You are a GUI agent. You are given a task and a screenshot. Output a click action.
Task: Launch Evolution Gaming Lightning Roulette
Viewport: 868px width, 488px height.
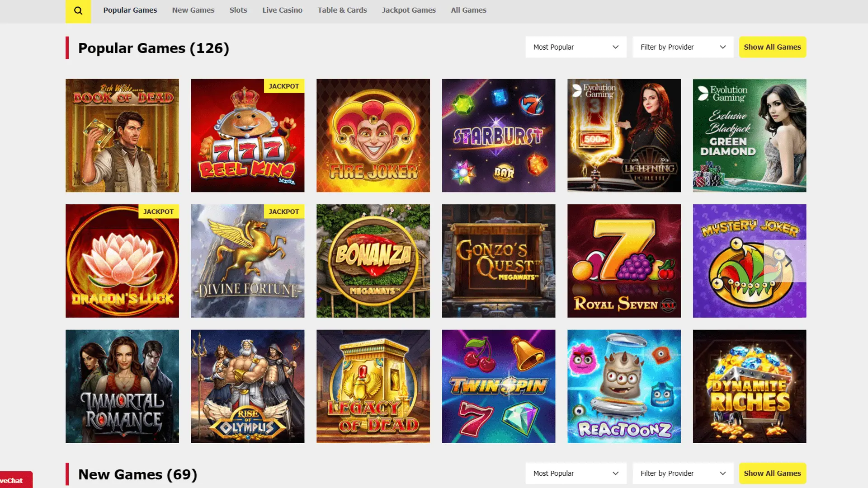(x=624, y=136)
